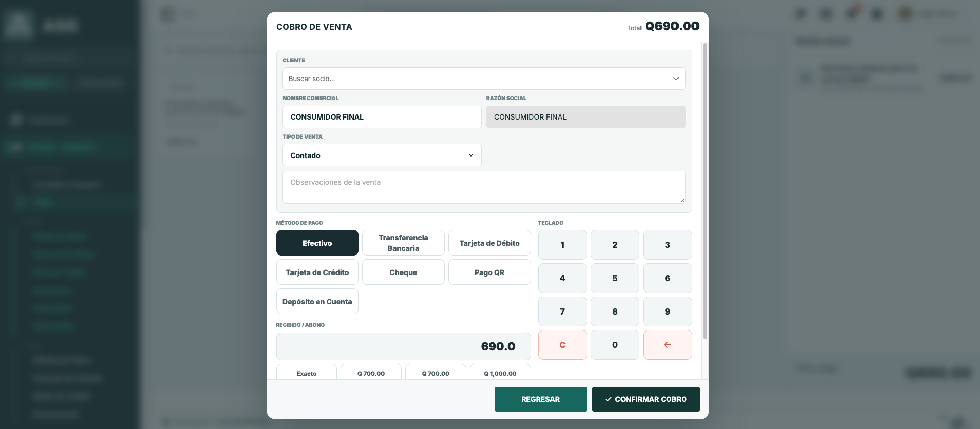Tap keypad digit 6
This screenshot has width=980, height=429.
coord(667,278)
